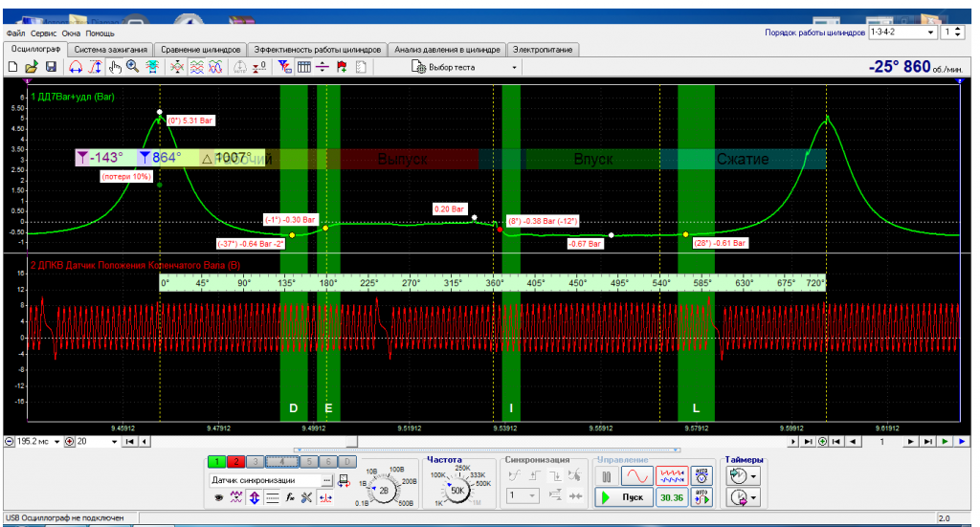
Task: Open the first Таймеры clock dropdown
Action: click(743, 476)
